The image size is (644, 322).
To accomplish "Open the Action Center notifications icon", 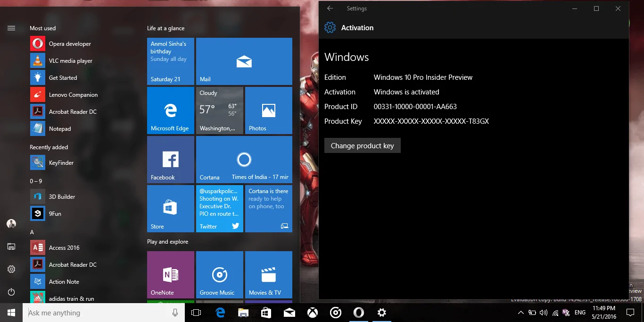I will click(630, 313).
